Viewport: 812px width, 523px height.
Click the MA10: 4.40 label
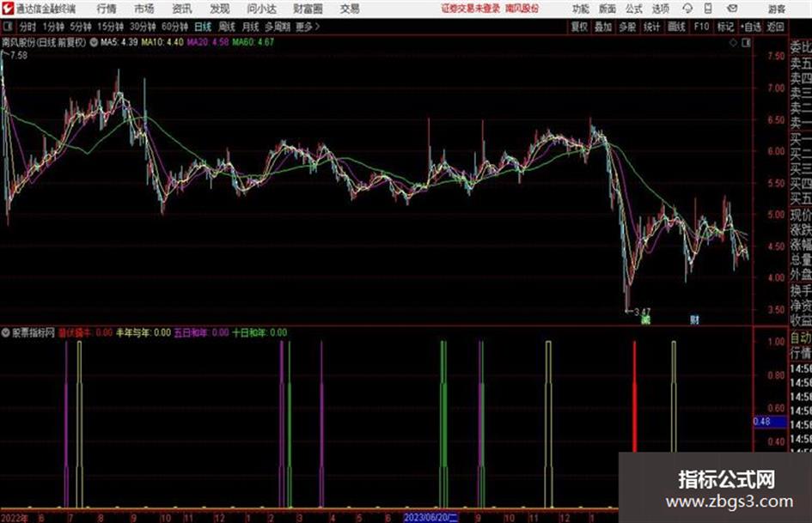click(162, 42)
